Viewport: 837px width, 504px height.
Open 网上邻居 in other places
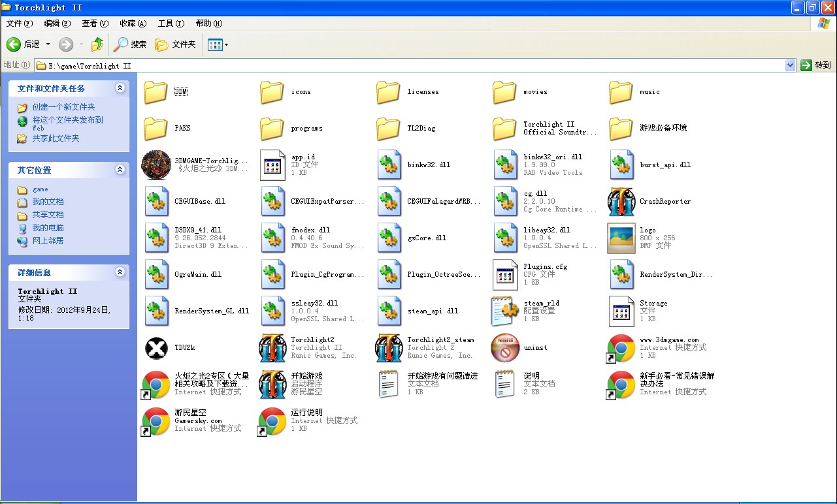[x=48, y=241]
